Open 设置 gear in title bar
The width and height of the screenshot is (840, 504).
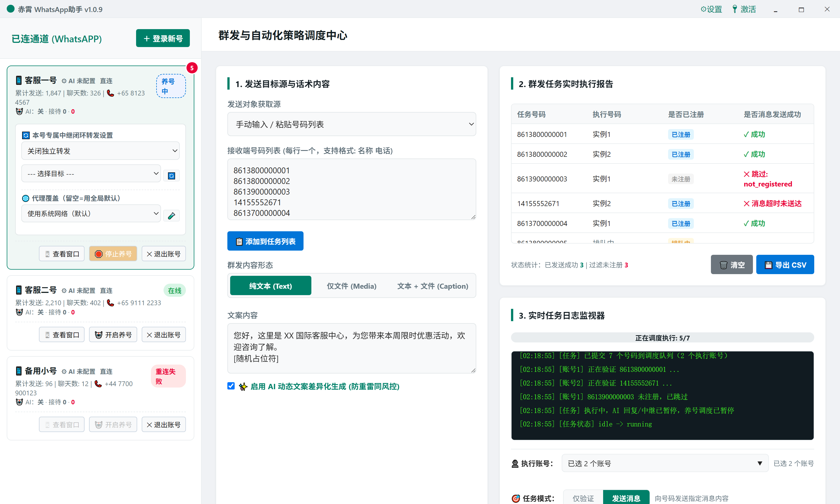[711, 9]
